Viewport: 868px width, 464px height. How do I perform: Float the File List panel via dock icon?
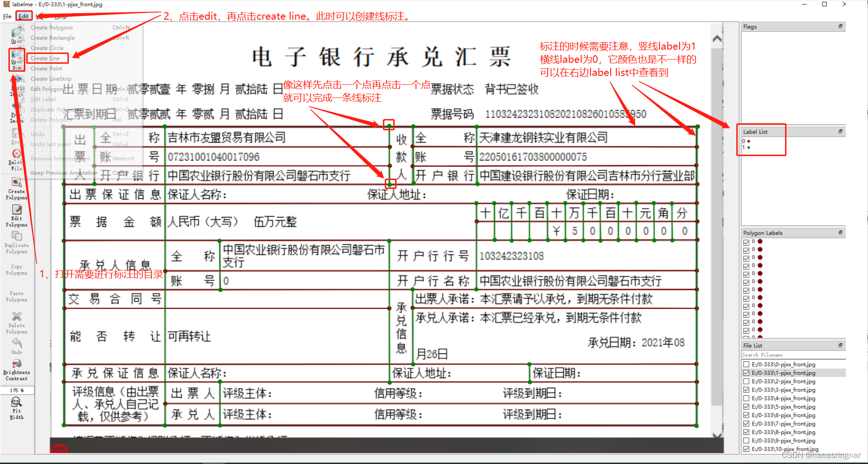(840, 345)
